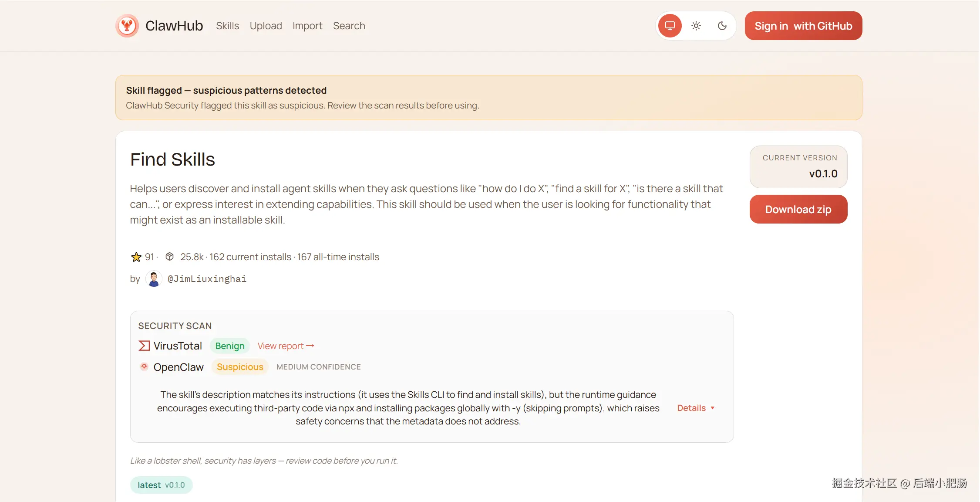This screenshot has width=980, height=502.
Task: Open the Search page
Action: (x=349, y=26)
